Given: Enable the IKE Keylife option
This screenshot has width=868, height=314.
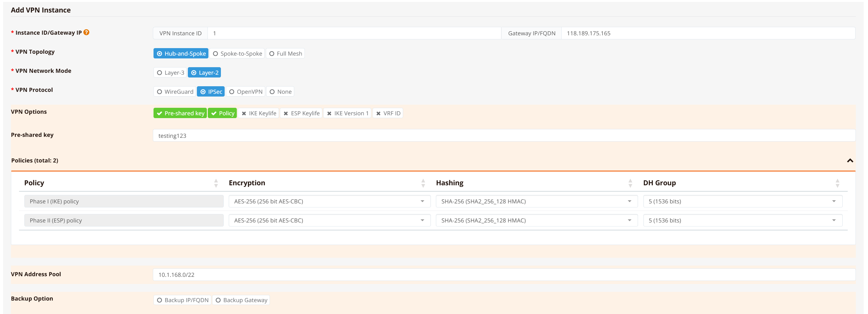Looking at the screenshot, I should 258,113.
